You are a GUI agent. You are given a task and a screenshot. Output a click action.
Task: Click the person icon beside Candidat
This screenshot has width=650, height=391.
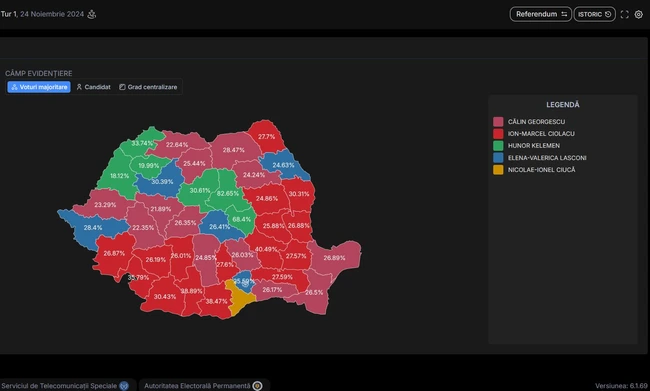pos(79,87)
